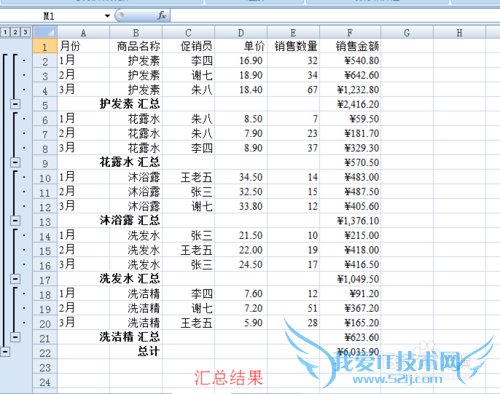
Task: Click the ¥623.60 subtotal cell
Action: [350, 337]
